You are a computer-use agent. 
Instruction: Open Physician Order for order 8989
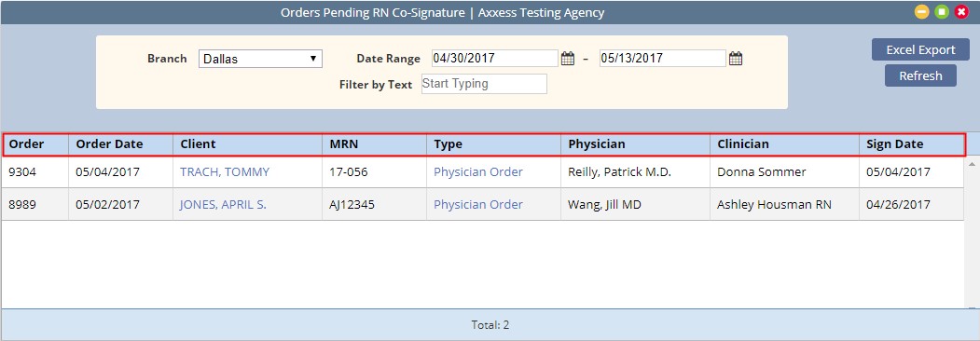[x=478, y=204]
